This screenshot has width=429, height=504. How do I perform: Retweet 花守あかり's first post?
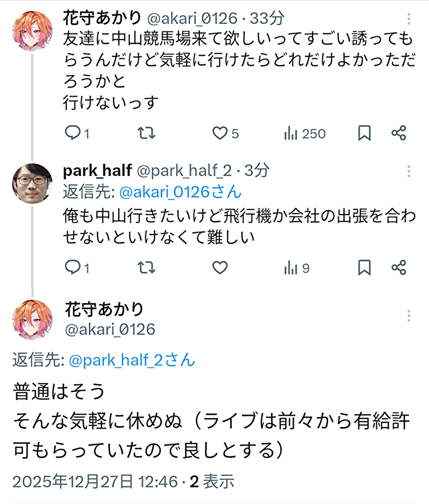pos(146,133)
